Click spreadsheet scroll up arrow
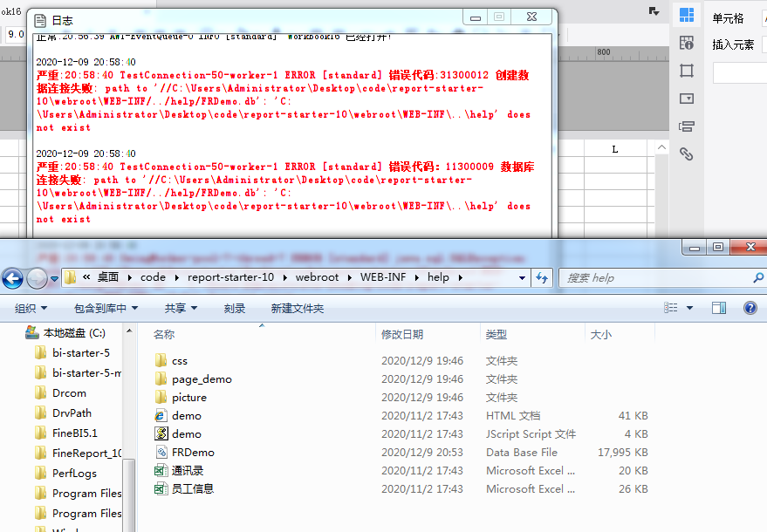The width and height of the screenshot is (767, 532). (x=661, y=147)
